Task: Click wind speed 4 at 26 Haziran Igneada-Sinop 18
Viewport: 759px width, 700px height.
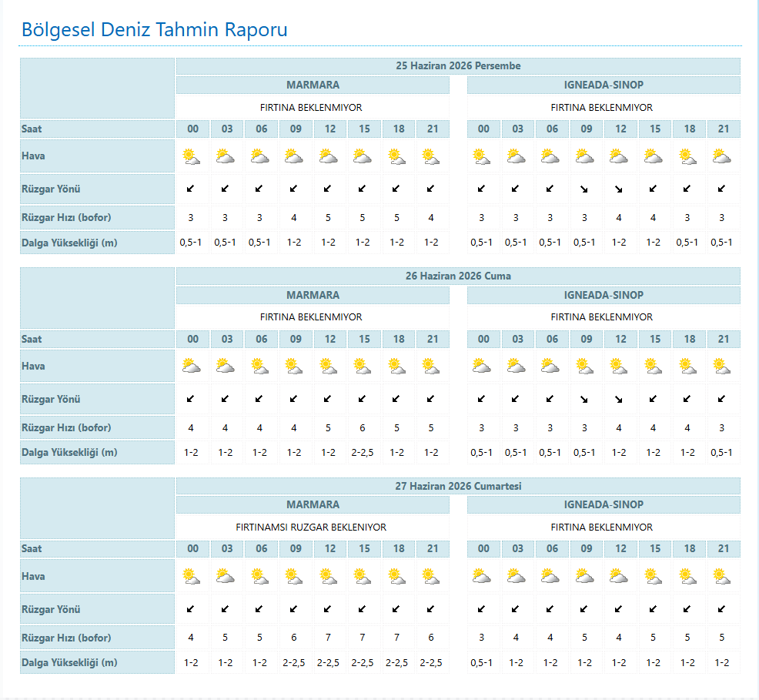Action: pyautogui.click(x=687, y=428)
